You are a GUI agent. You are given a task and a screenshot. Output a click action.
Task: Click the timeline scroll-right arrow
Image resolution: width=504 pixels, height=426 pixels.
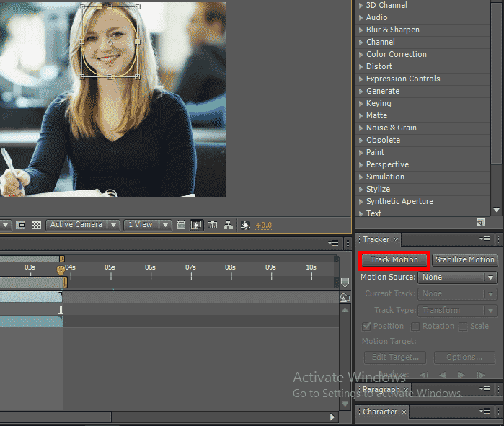332,417
